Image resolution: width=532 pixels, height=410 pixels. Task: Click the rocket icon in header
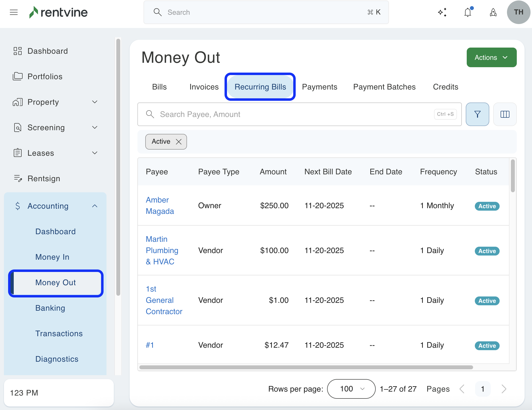tap(493, 12)
